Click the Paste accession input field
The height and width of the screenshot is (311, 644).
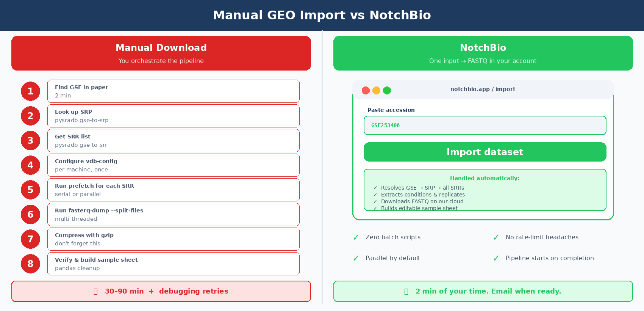485,125
